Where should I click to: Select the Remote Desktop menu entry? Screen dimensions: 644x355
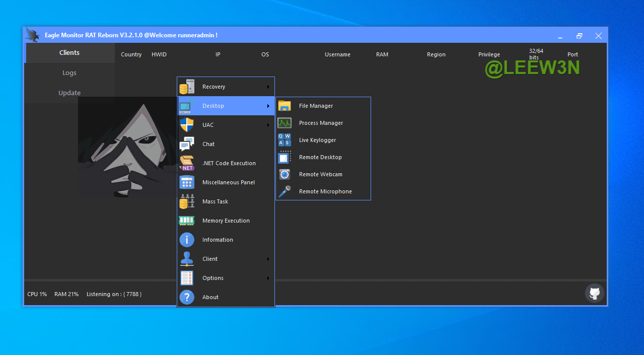coord(320,157)
